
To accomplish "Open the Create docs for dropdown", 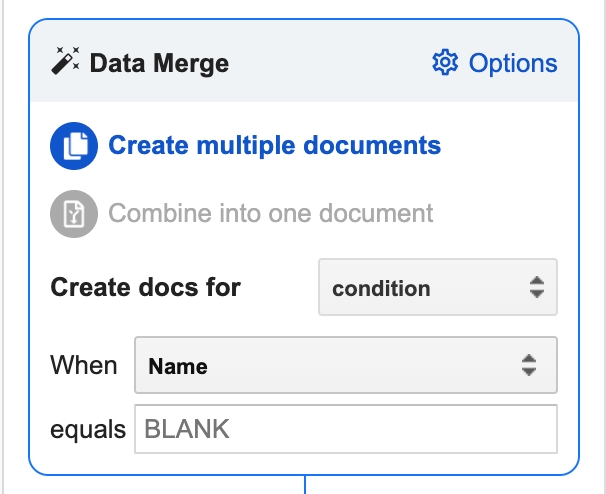I will click(437, 288).
